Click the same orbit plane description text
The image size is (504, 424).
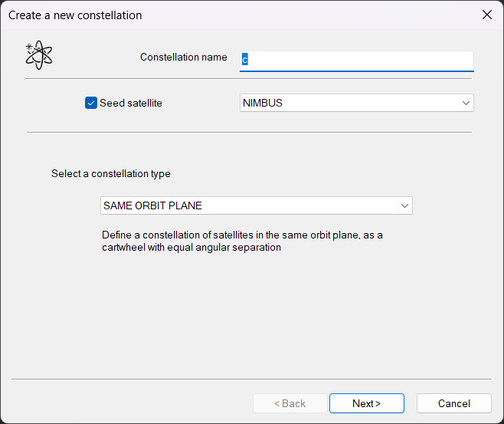[x=241, y=241]
